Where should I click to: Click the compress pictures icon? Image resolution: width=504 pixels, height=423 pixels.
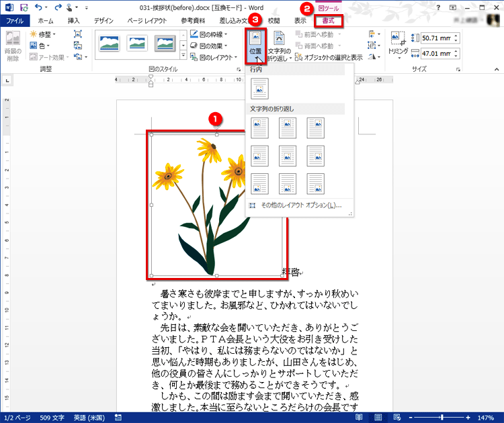pyautogui.click(x=78, y=34)
